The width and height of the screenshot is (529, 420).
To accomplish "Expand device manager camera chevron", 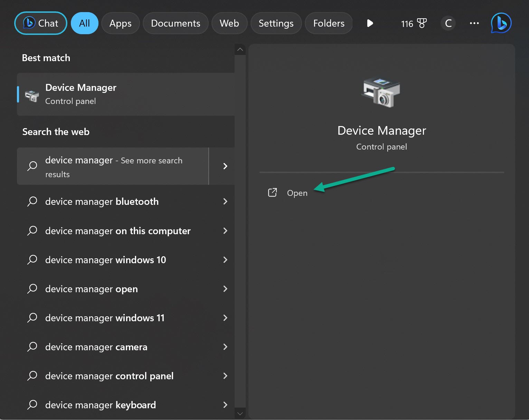I will 225,346.
